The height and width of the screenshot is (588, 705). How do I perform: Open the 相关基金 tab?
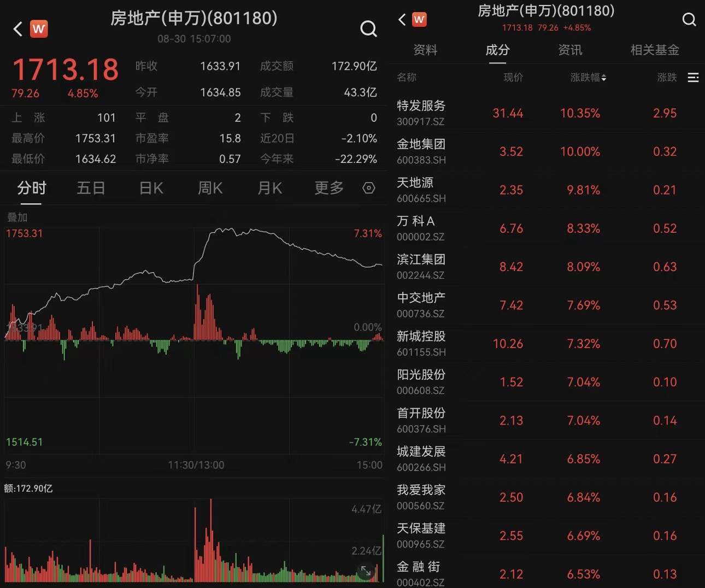[655, 50]
